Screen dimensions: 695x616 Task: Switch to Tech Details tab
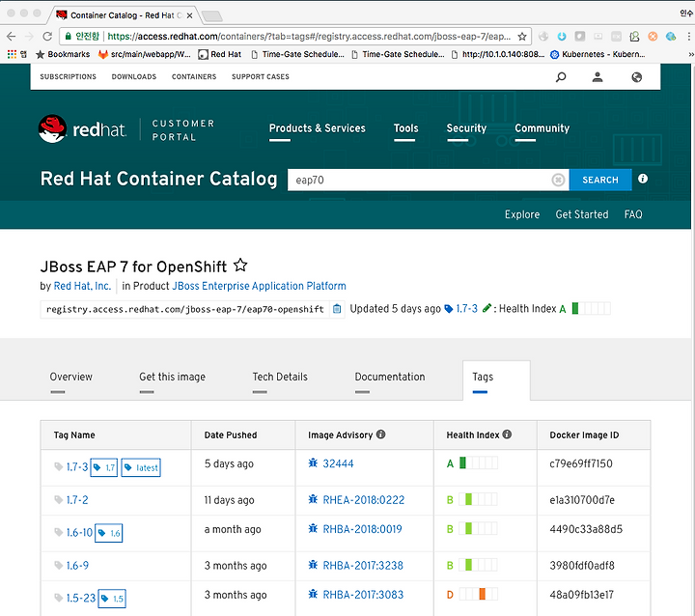[280, 377]
